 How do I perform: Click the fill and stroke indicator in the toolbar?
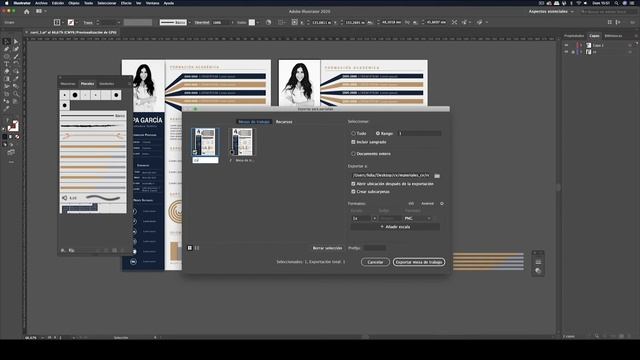[x=13, y=126]
